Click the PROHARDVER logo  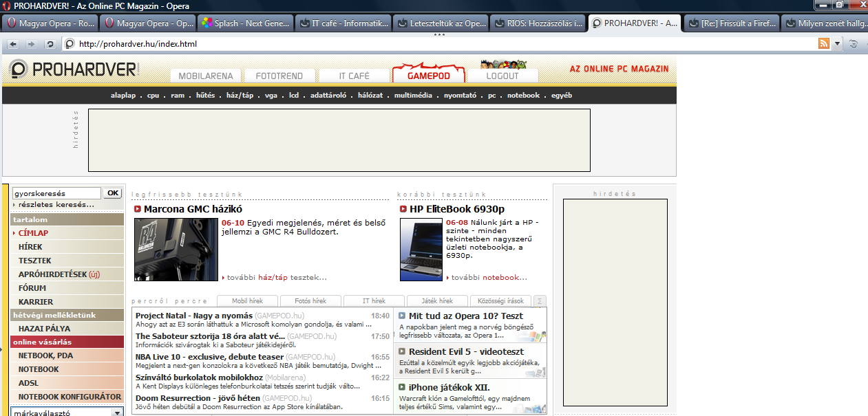point(74,69)
